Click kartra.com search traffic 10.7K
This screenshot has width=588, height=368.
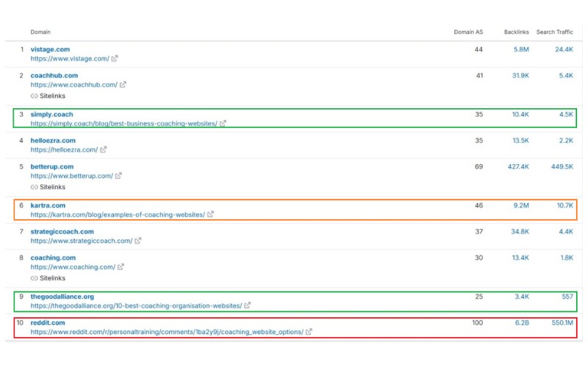click(564, 206)
